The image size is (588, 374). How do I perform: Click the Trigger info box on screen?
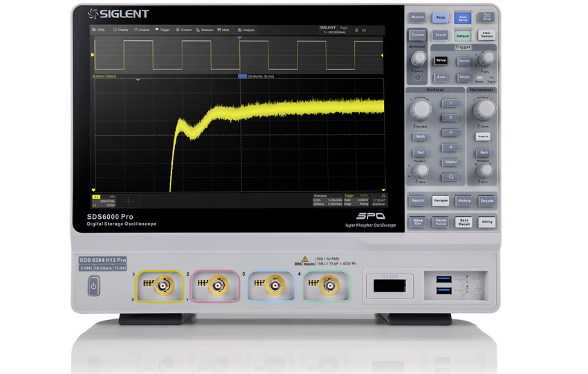pos(356,200)
